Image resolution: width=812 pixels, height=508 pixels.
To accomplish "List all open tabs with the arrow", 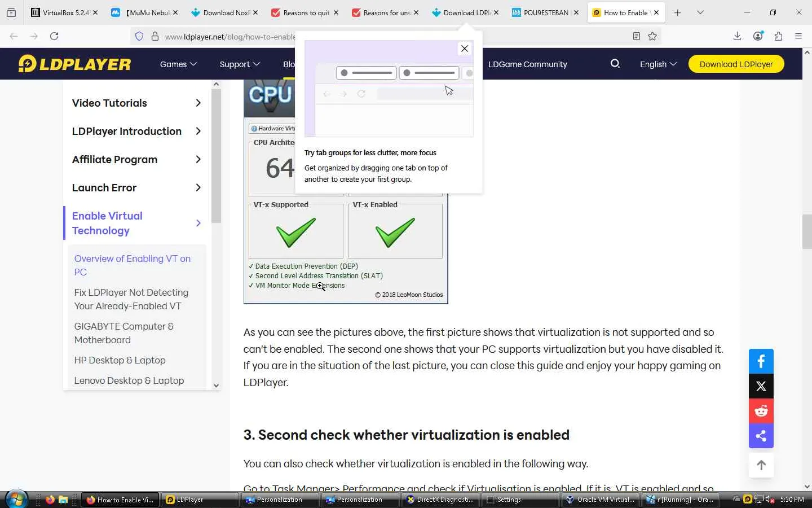I will (x=700, y=12).
